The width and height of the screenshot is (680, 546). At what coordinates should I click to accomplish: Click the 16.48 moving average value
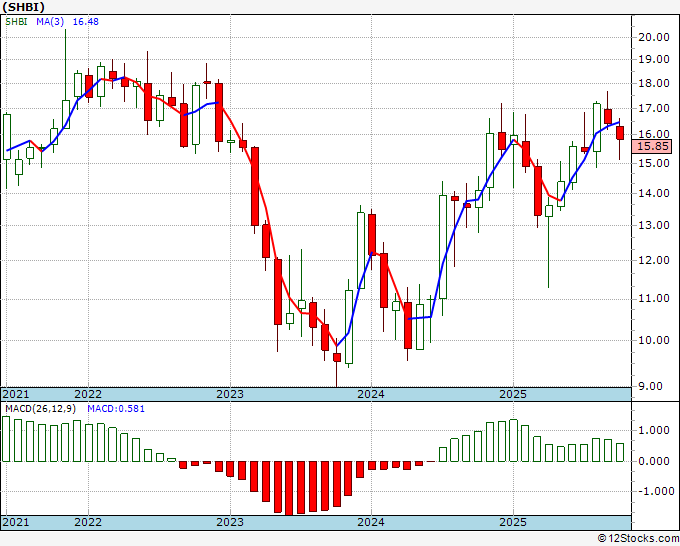(85, 22)
